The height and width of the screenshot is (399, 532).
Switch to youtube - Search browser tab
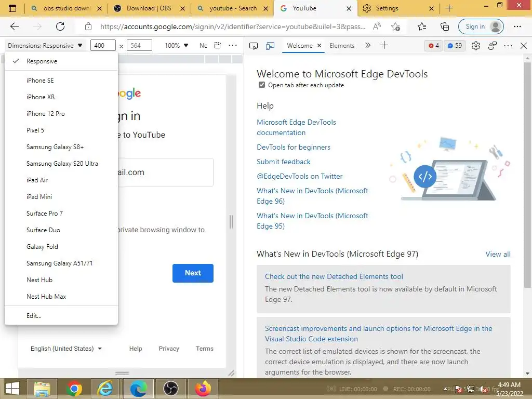pyautogui.click(x=233, y=8)
